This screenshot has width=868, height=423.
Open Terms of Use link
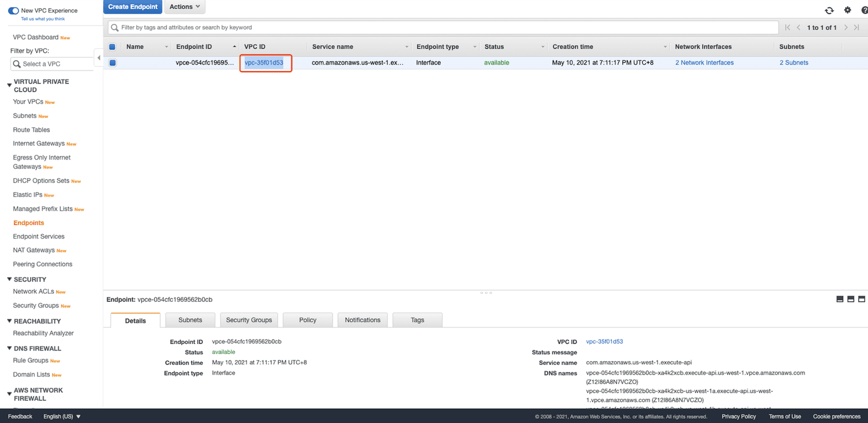coord(784,416)
